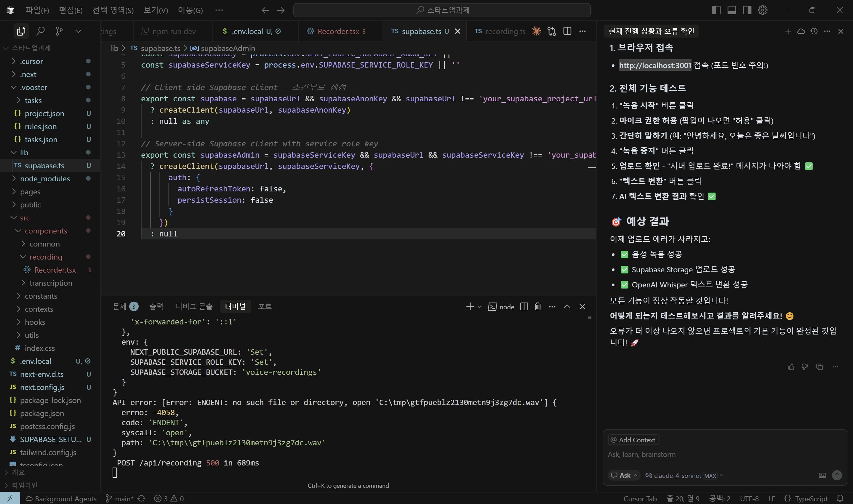Open terminal panel more actions

[x=552, y=307]
